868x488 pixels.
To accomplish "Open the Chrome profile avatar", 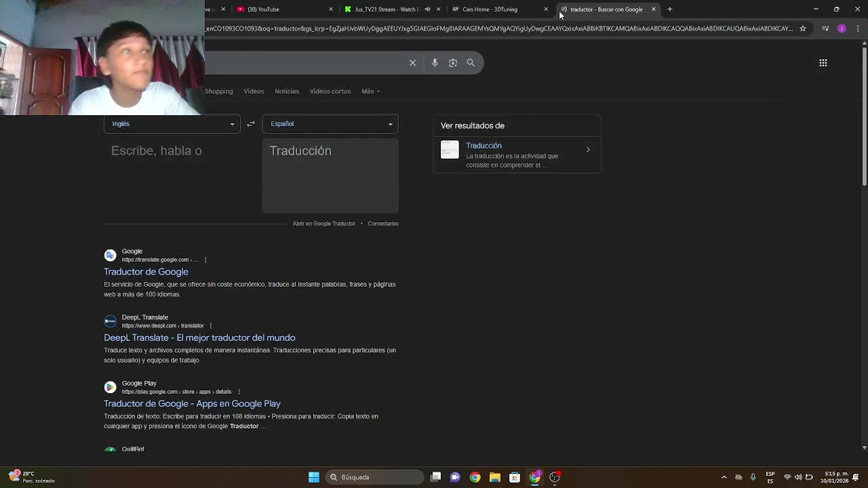I will click(842, 28).
